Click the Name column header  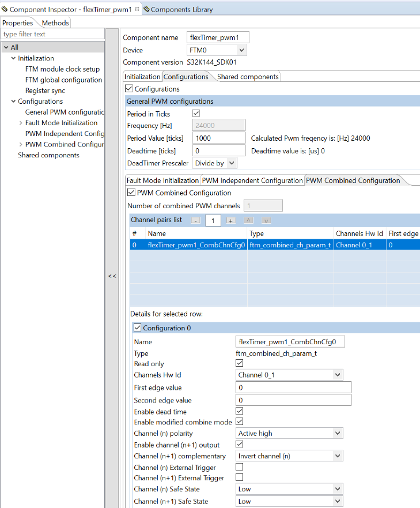[x=196, y=234]
